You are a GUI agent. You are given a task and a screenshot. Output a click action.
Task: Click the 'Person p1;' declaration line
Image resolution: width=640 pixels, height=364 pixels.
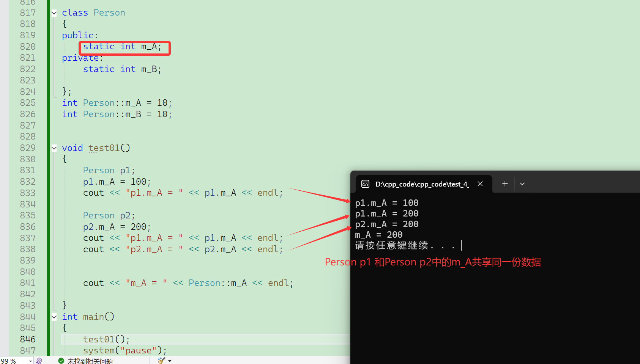pyautogui.click(x=109, y=171)
